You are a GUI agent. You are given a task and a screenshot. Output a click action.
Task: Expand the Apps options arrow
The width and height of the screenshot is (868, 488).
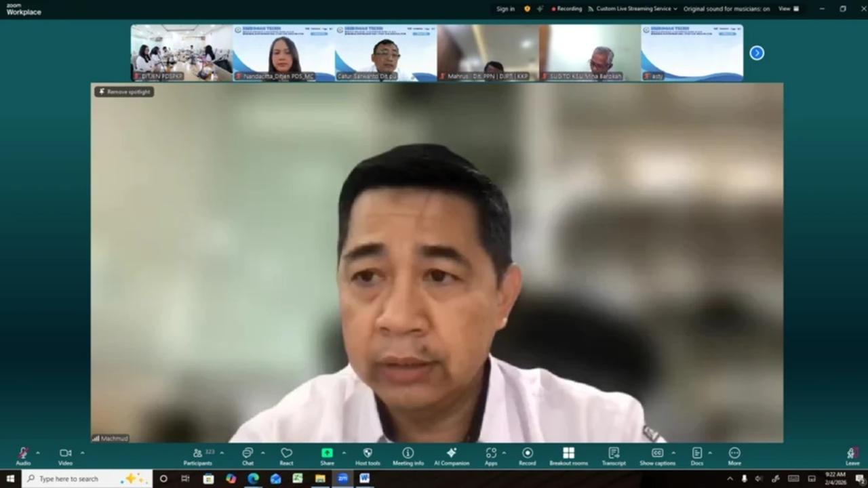point(503,453)
